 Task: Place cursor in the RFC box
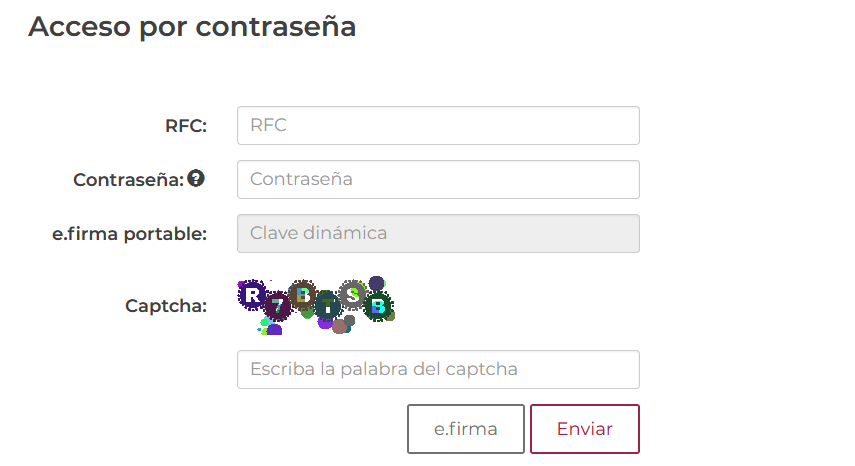[438, 125]
